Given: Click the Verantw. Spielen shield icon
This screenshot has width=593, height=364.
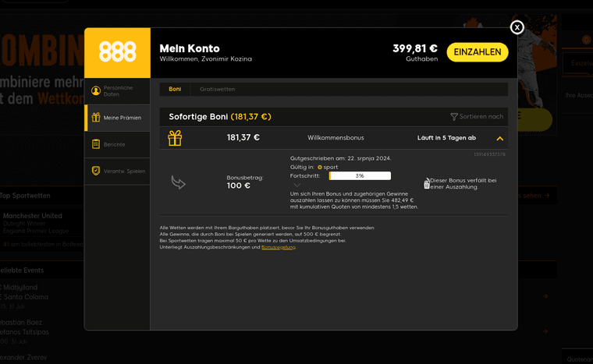Looking at the screenshot, I should pyautogui.click(x=96, y=171).
